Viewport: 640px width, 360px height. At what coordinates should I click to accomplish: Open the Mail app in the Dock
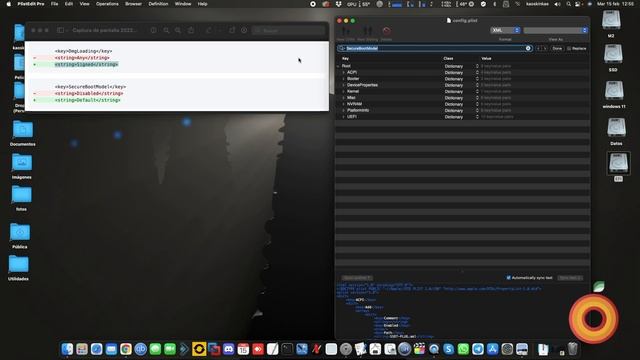click(x=111, y=349)
